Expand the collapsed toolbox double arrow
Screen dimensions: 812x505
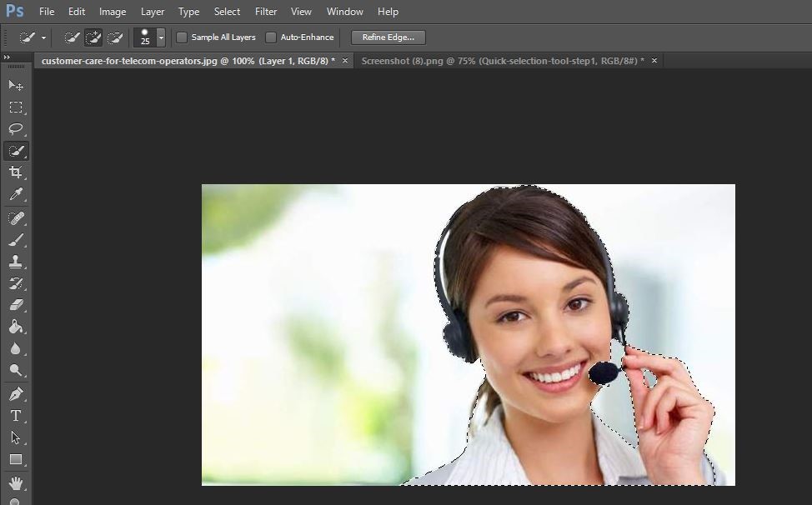[7, 57]
